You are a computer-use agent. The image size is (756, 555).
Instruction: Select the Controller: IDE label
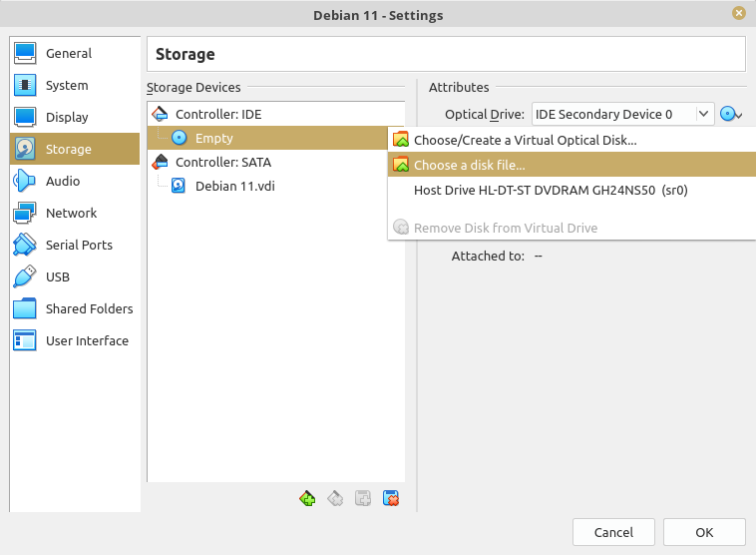[218, 115]
